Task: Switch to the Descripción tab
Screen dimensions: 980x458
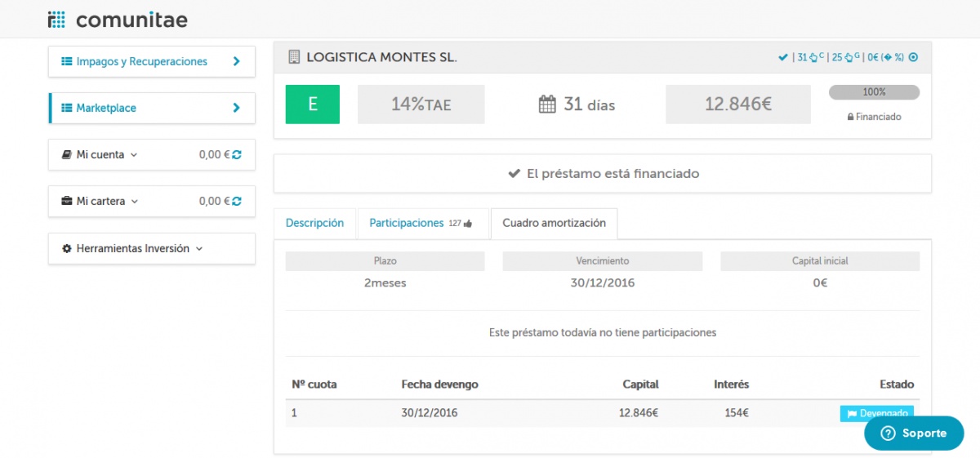Action: coord(314,223)
